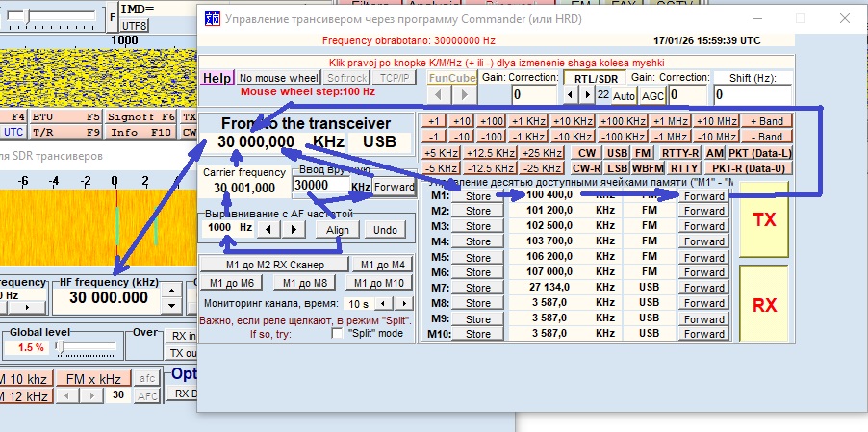Click the right arrow under FunCube
Viewport: 868px width, 432px height.
(463, 94)
